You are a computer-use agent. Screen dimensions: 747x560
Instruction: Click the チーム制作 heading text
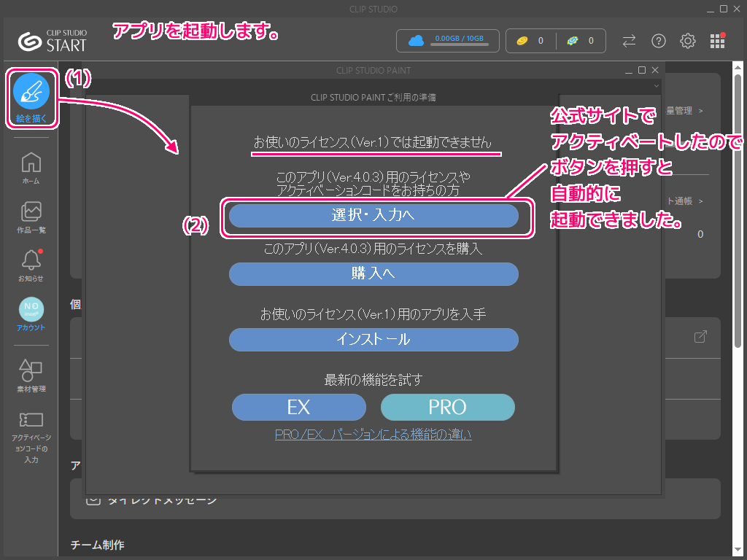tap(97, 545)
